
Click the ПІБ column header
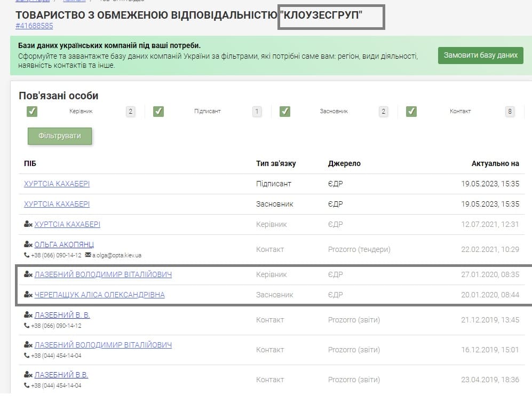coord(30,163)
